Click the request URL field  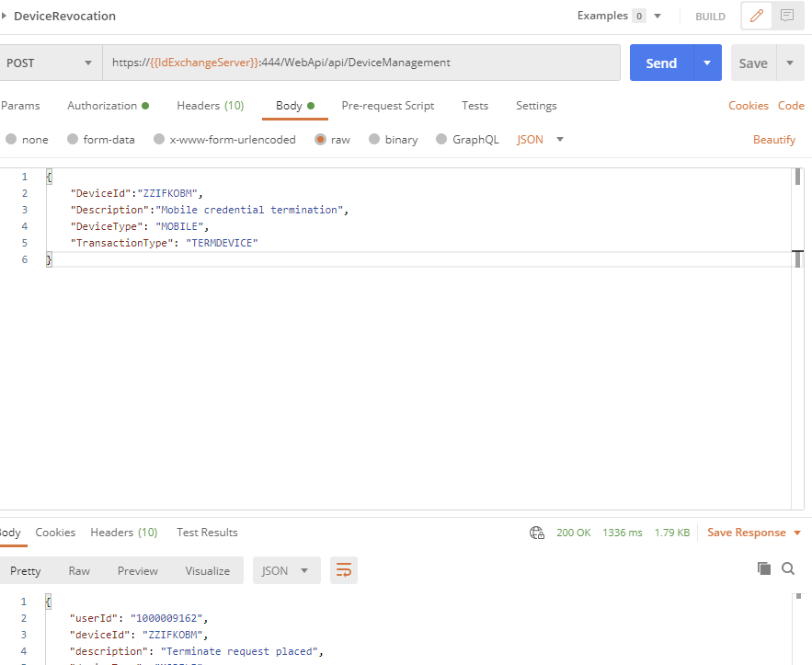[361, 63]
